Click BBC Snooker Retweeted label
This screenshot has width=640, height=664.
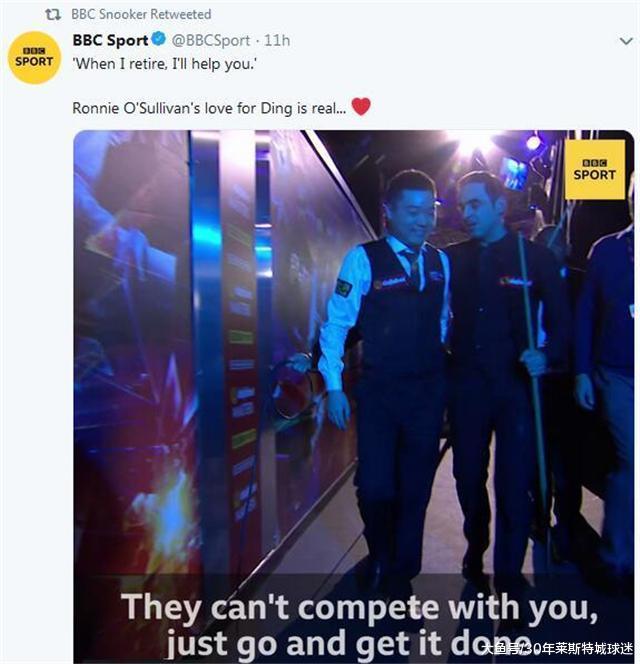click(141, 14)
